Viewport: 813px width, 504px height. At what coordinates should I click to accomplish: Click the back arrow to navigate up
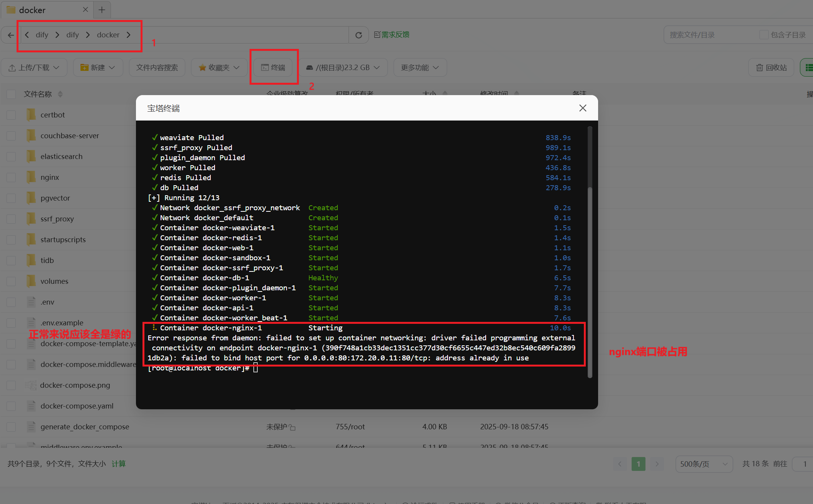coord(10,35)
